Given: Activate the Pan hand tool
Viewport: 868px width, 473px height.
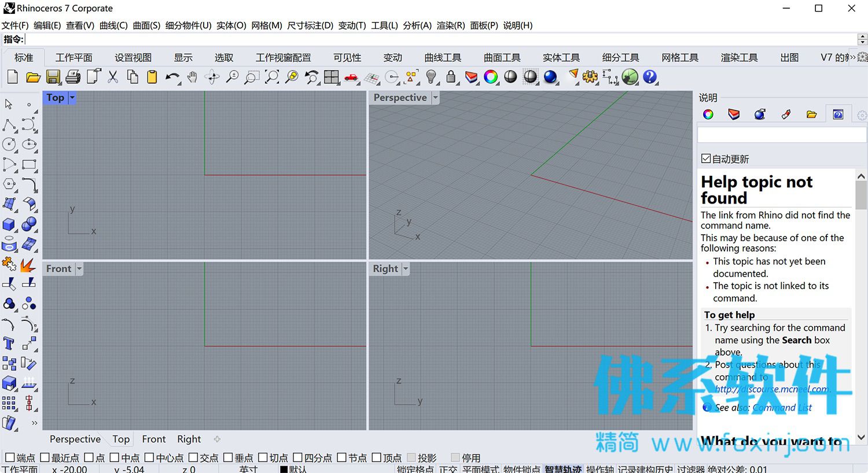Looking at the screenshot, I should pos(192,77).
